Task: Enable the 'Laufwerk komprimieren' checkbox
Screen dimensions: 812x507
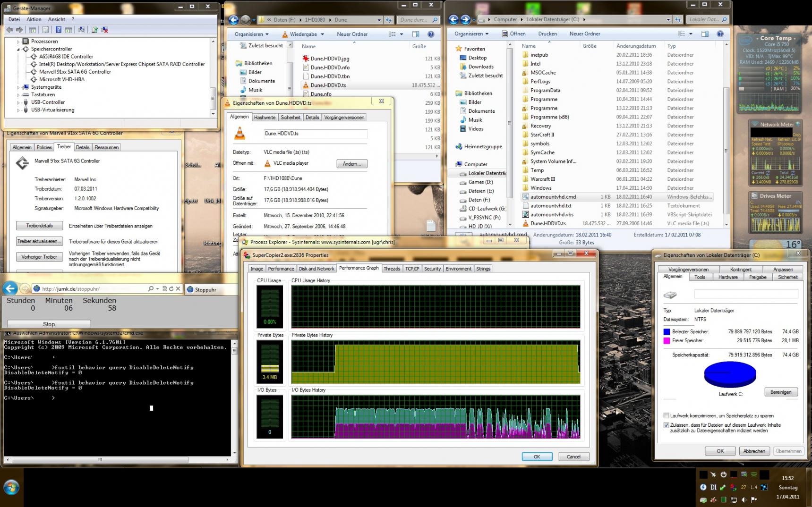Action: [666, 416]
